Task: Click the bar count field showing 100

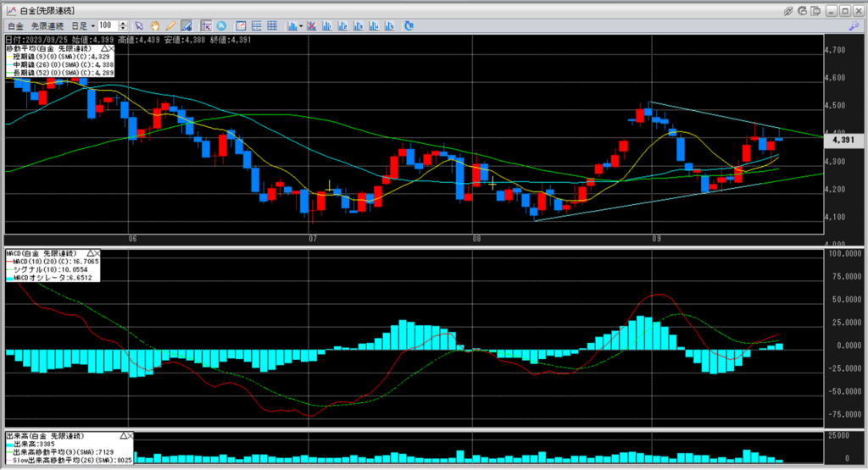Action: click(x=108, y=26)
